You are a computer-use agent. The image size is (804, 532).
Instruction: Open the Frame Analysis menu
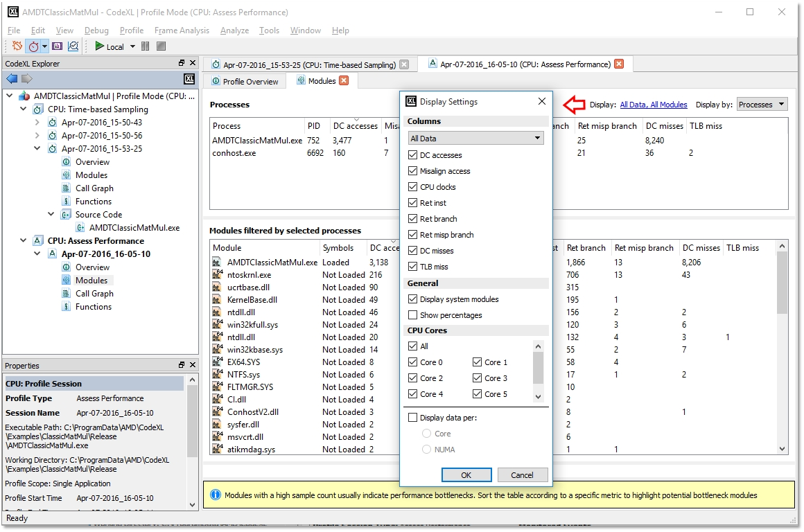click(x=182, y=30)
